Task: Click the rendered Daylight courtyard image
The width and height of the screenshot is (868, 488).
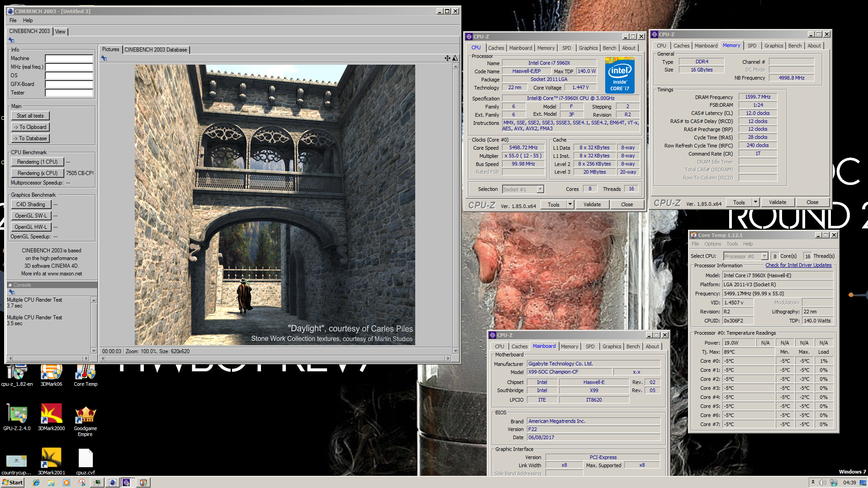Action: coord(275,205)
